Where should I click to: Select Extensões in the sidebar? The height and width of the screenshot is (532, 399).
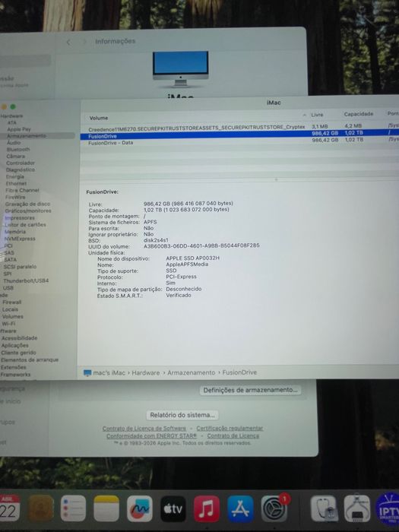(13, 367)
